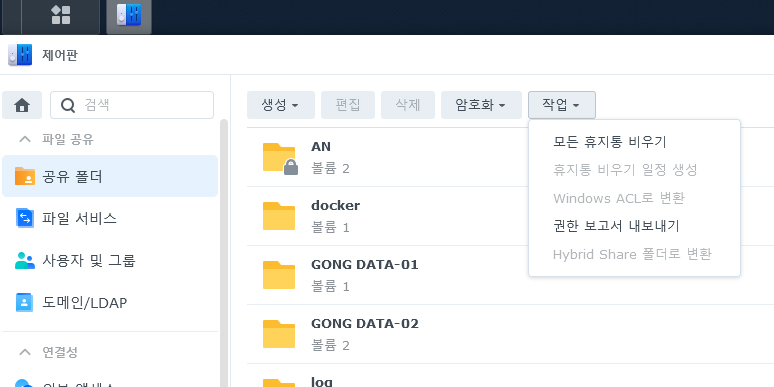Choose 권한 보고서 내보내기
Screen dimensions: 774x387
(x=634, y=226)
